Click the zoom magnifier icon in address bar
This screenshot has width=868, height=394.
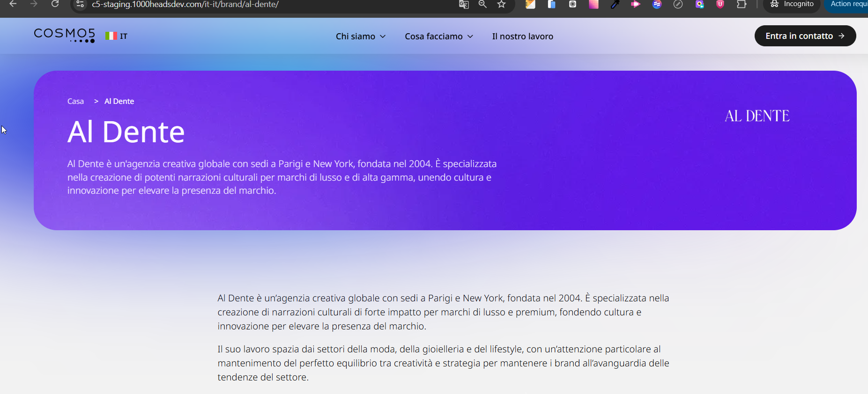tap(482, 4)
